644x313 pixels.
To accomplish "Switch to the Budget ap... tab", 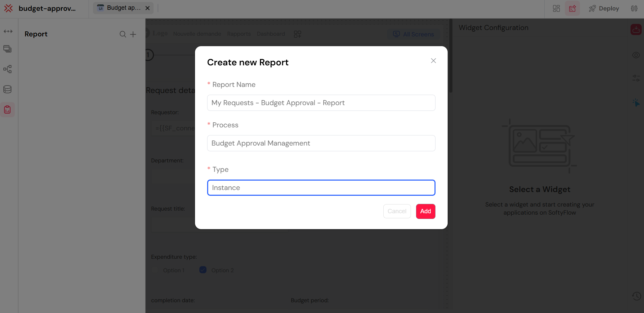I will coord(123,8).
